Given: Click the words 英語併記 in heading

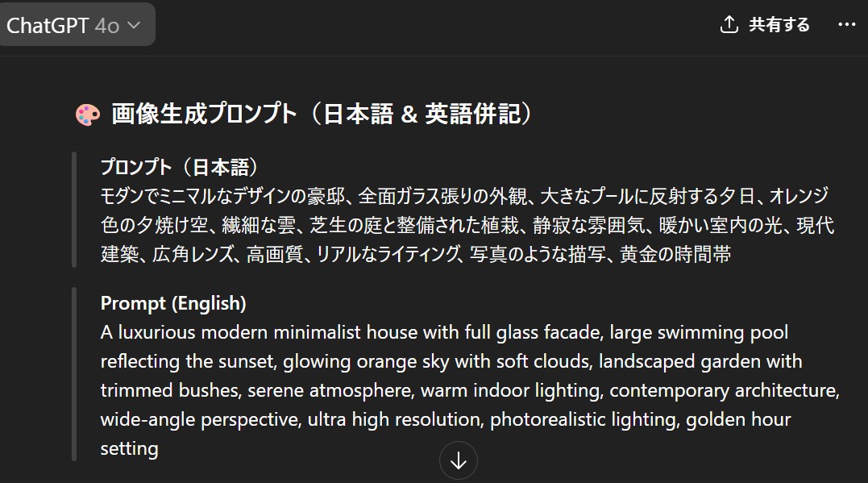Looking at the screenshot, I should click(473, 115).
